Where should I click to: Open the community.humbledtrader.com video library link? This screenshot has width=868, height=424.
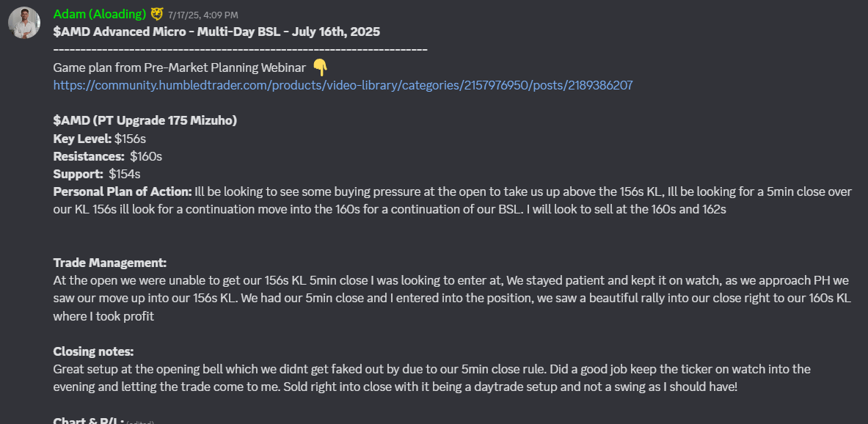[343, 85]
